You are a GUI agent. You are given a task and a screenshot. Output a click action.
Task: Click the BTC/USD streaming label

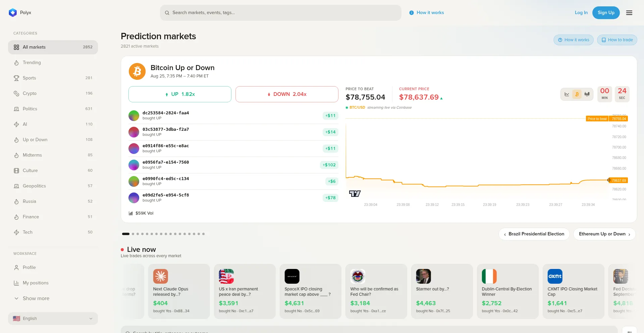click(379, 108)
